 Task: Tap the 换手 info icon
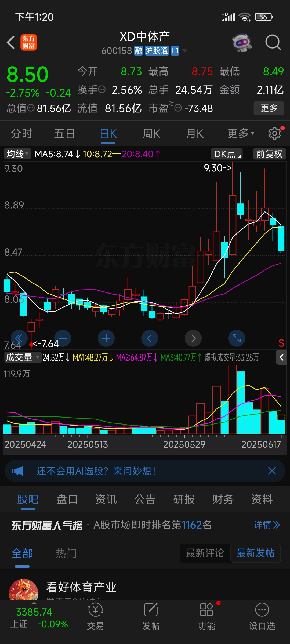pos(102,89)
